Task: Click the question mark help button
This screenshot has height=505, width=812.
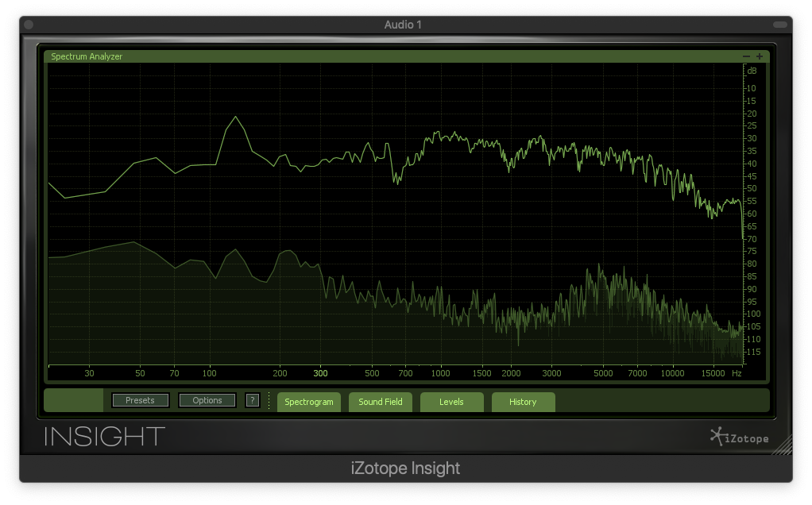Action: point(252,400)
